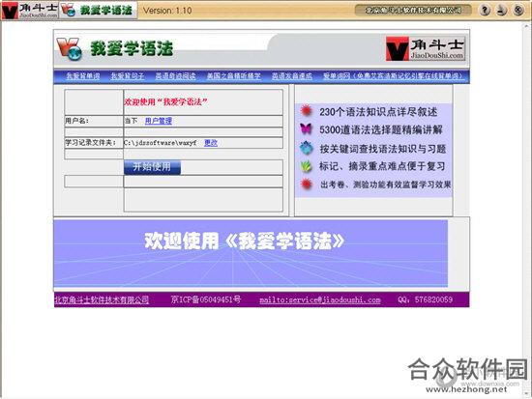Click the mailto:service@jiaodoushi.com footer link
The height and width of the screenshot is (399, 532).
(320, 300)
